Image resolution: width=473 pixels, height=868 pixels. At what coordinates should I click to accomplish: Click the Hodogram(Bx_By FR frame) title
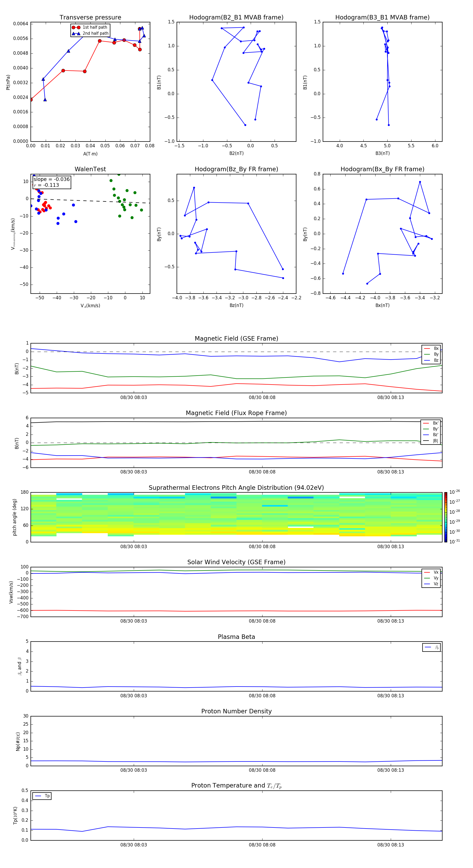click(382, 169)
